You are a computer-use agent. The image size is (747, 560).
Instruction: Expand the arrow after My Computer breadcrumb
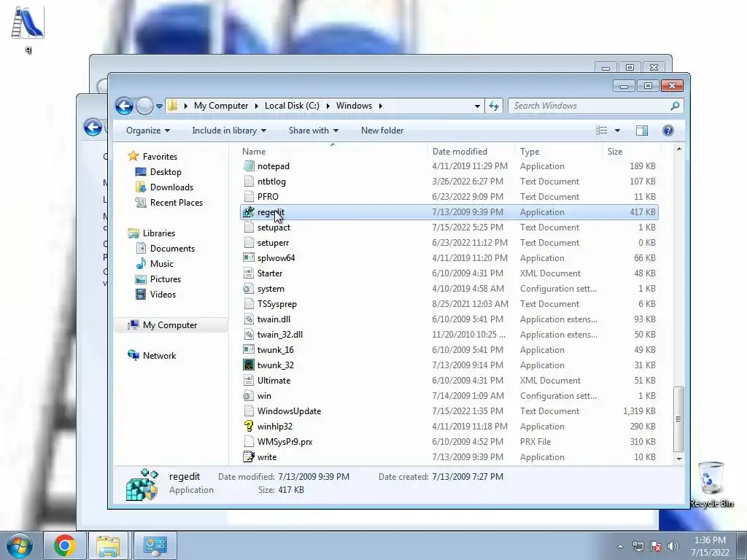tap(256, 106)
